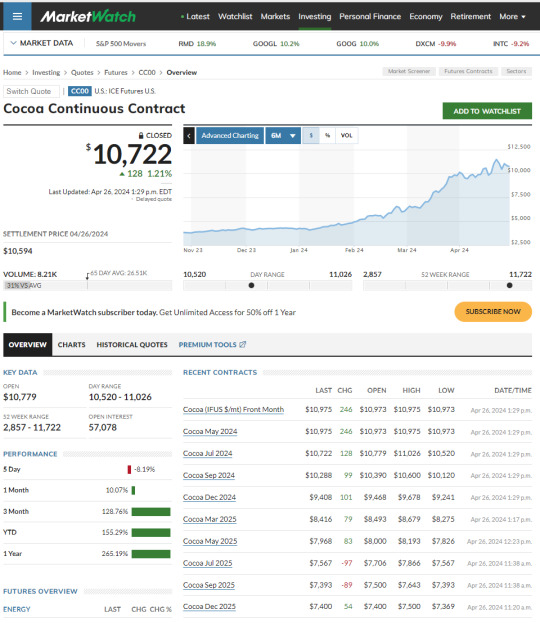
Task: Switch chart to dollar view
Action: [311, 135]
